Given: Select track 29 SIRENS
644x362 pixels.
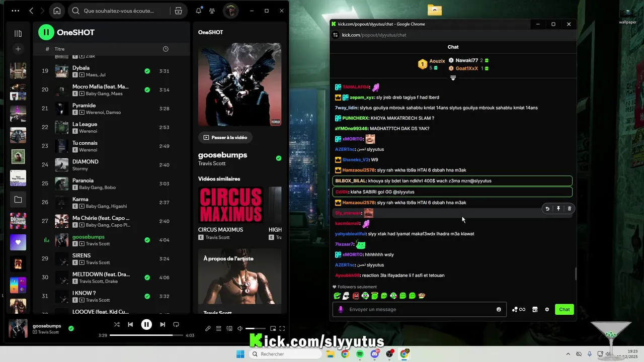Looking at the screenshot, I should point(111,258).
